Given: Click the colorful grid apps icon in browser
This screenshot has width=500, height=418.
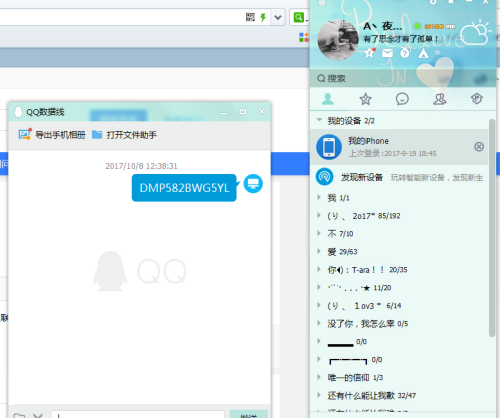Looking at the screenshot, I should (x=304, y=37).
